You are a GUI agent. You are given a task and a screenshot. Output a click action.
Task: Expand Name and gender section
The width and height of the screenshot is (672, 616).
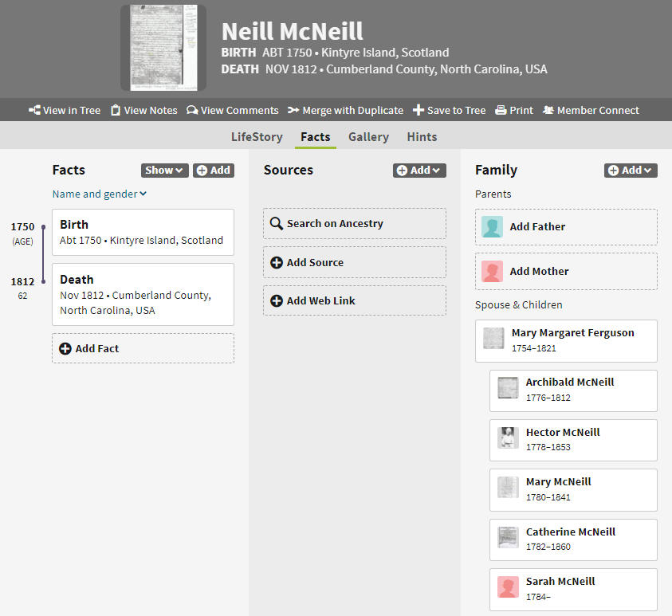click(100, 194)
